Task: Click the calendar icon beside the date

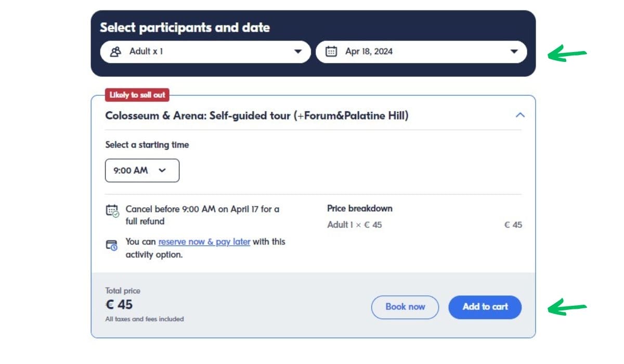Action: pos(331,51)
